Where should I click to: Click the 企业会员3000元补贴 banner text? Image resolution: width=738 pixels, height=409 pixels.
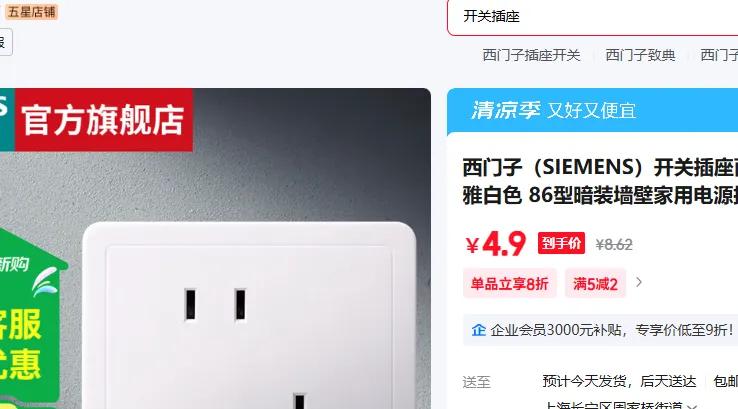(x=611, y=330)
